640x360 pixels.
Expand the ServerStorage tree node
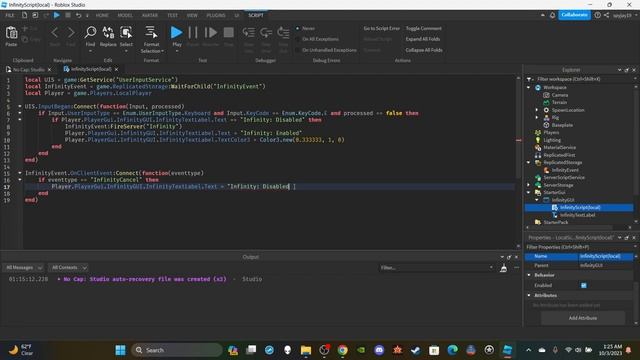click(529, 185)
